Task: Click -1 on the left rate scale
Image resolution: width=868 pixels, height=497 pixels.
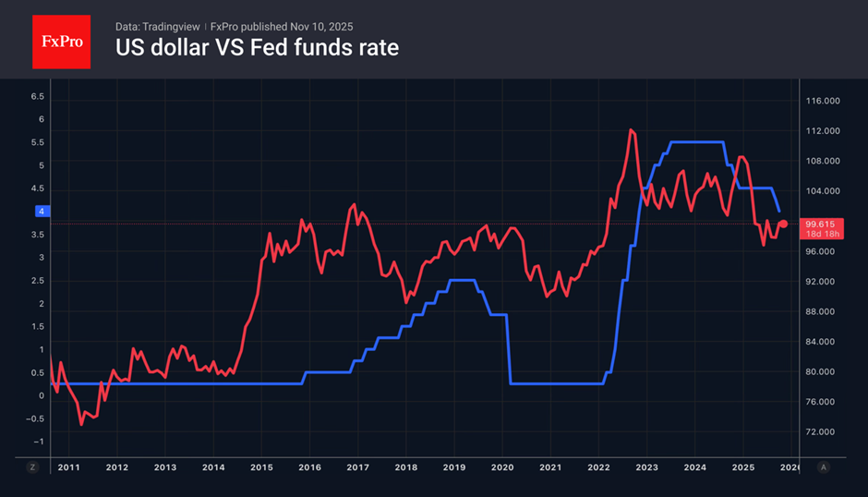Action: 39,441
